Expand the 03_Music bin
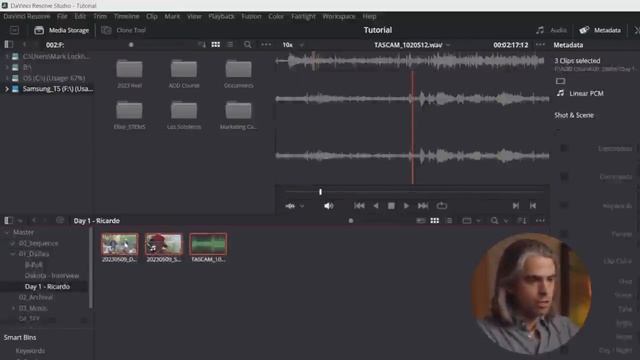Image resolution: width=640 pixels, height=360 pixels. click(x=13, y=308)
